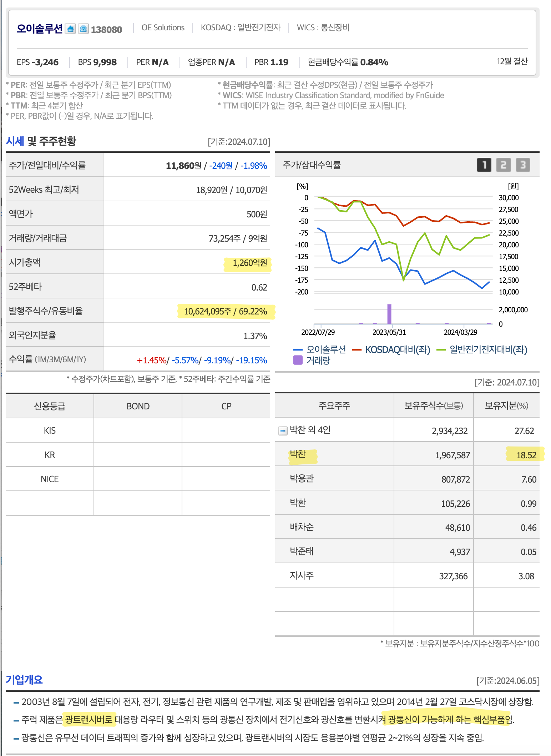The width and height of the screenshot is (551, 756).
Task: Select the 자사주 row
Action: tap(407, 575)
